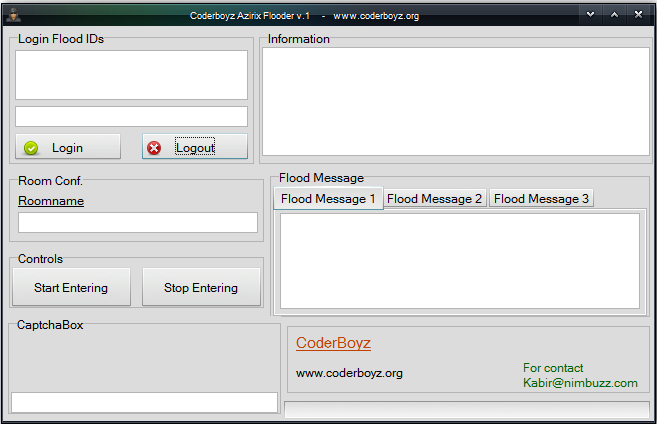
Task: Switch to Flood Message 1 tab
Action: tap(328, 199)
